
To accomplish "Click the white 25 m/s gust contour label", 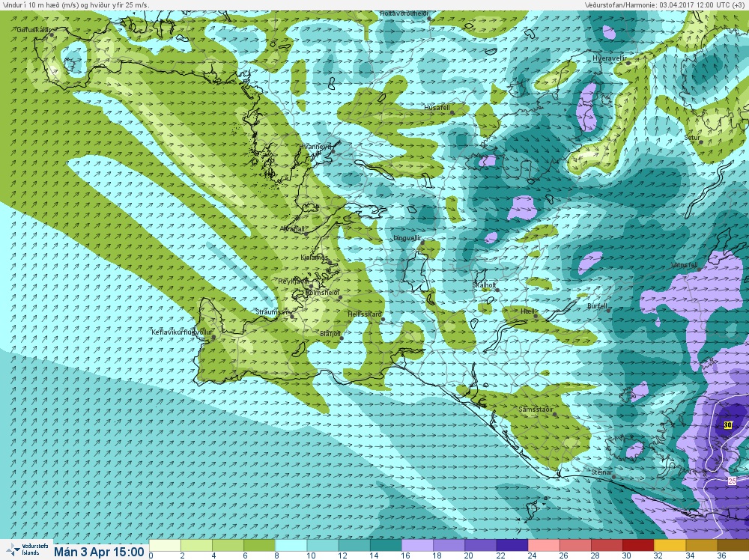I will (733, 481).
